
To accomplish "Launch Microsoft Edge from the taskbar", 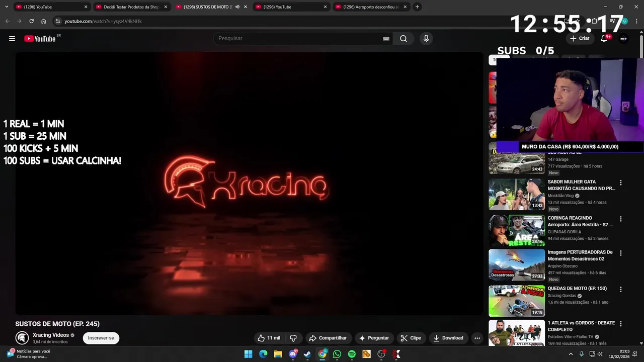I will pyautogui.click(x=263, y=354).
